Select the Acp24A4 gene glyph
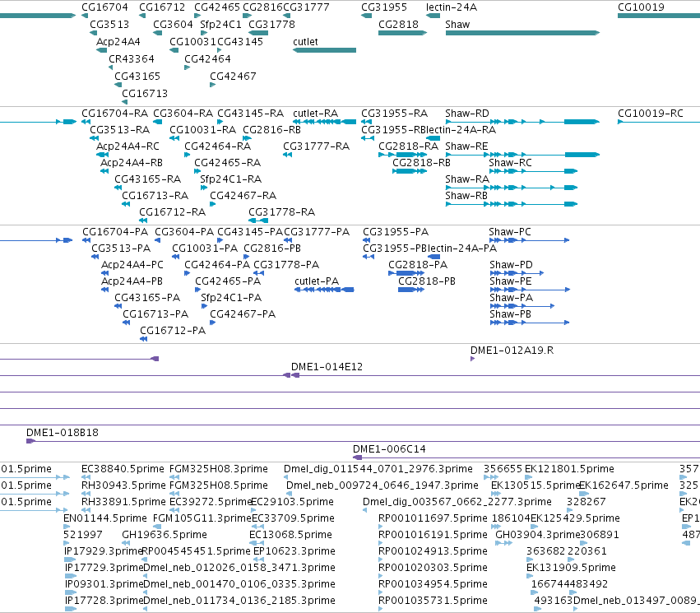700x613 pixels. pos(101,50)
